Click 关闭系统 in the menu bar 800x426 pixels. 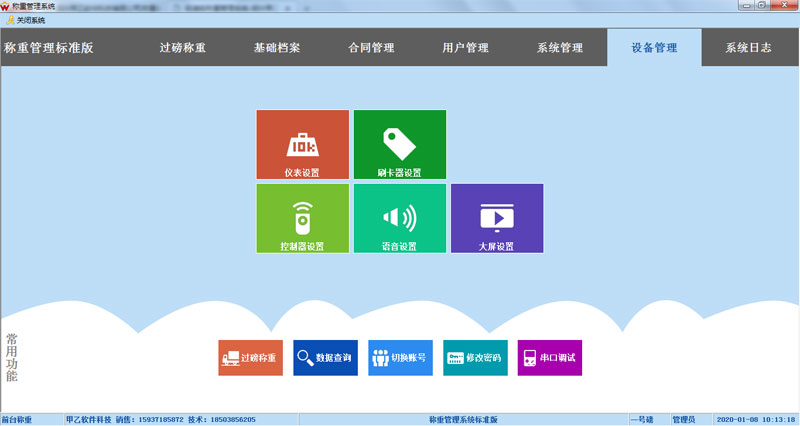(x=26, y=20)
